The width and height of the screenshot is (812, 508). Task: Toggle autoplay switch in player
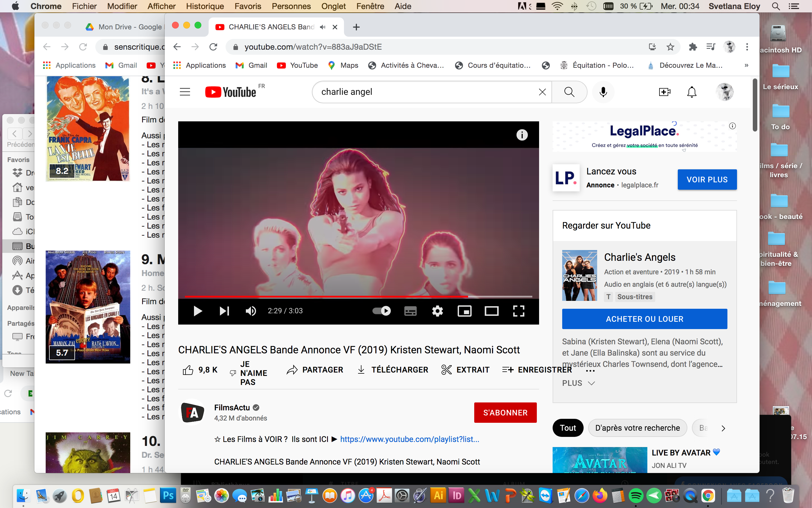coord(382,311)
